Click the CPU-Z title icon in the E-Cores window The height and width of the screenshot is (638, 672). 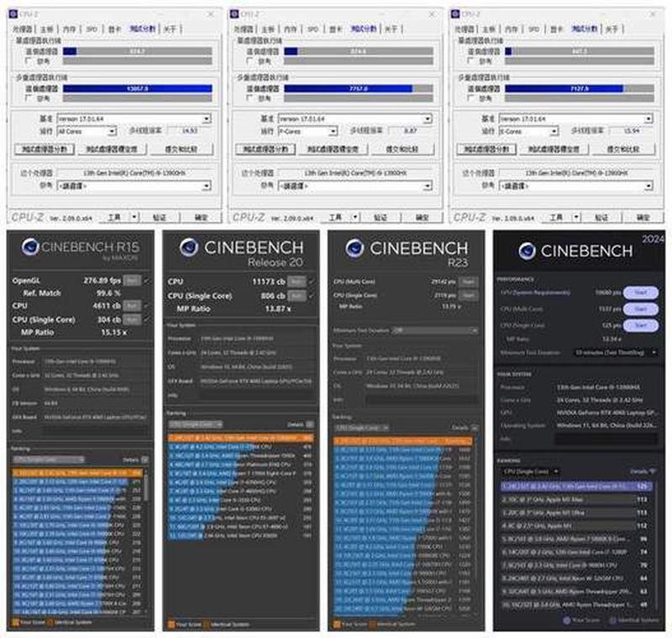click(455, 14)
